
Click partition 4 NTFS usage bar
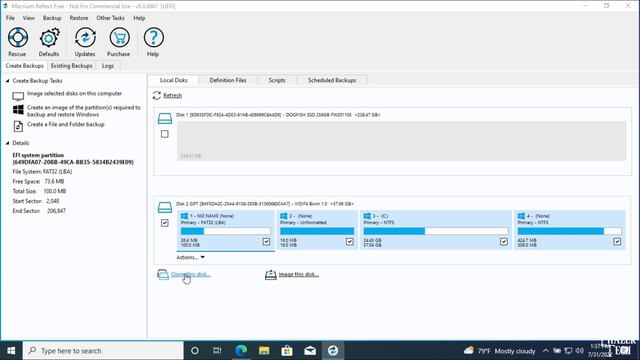coord(569,231)
